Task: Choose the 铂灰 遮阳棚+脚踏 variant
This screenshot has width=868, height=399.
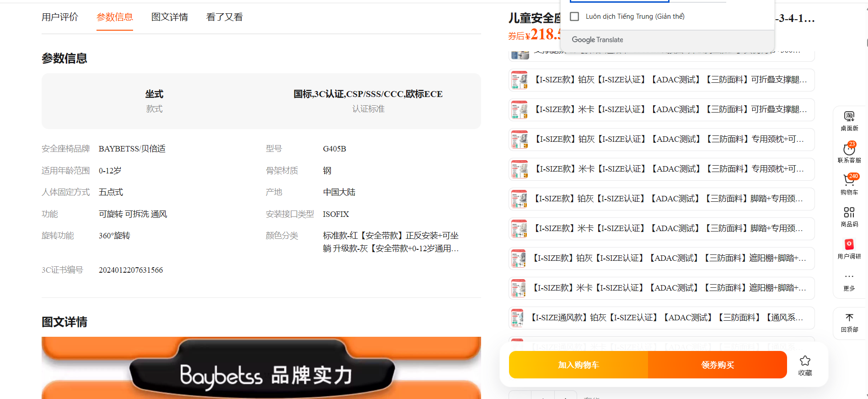Action: click(661, 259)
